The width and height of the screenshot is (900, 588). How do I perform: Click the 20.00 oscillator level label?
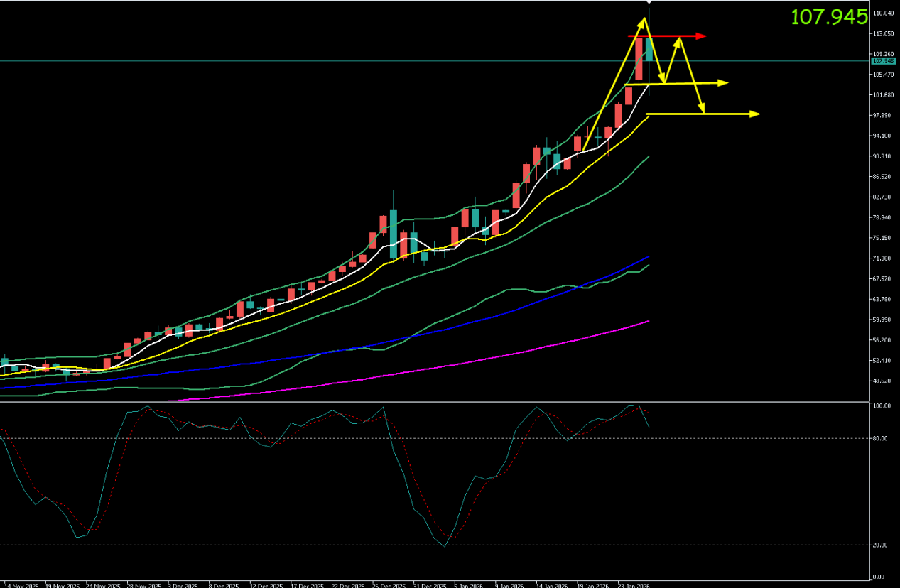click(881, 545)
